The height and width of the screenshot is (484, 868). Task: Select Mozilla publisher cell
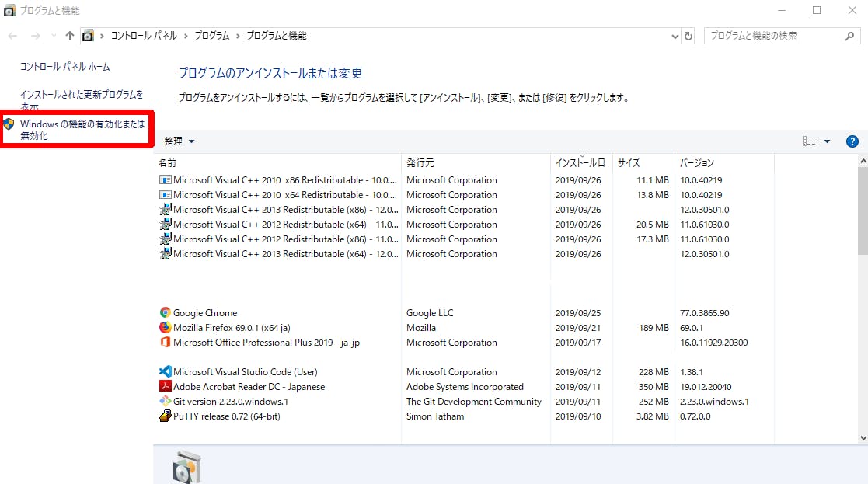(x=420, y=328)
